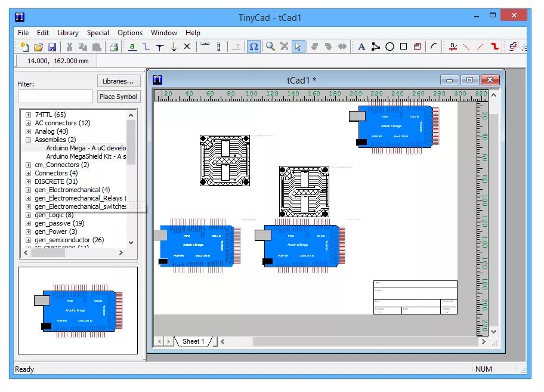Image resolution: width=544 pixels, height=392 pixels.
Task: Select the Rectangle drawing tool
Action: (403, 47)
